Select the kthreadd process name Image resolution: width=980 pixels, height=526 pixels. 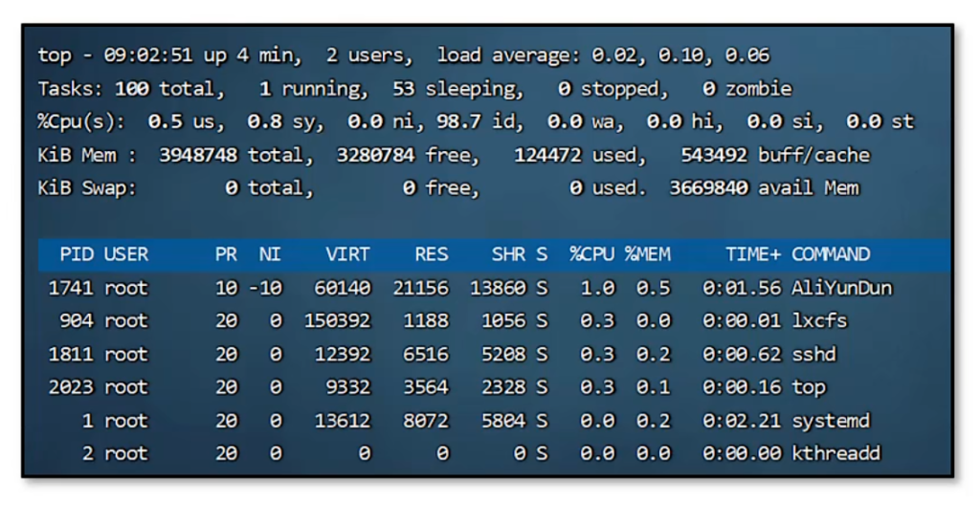[x=835, y=453]
